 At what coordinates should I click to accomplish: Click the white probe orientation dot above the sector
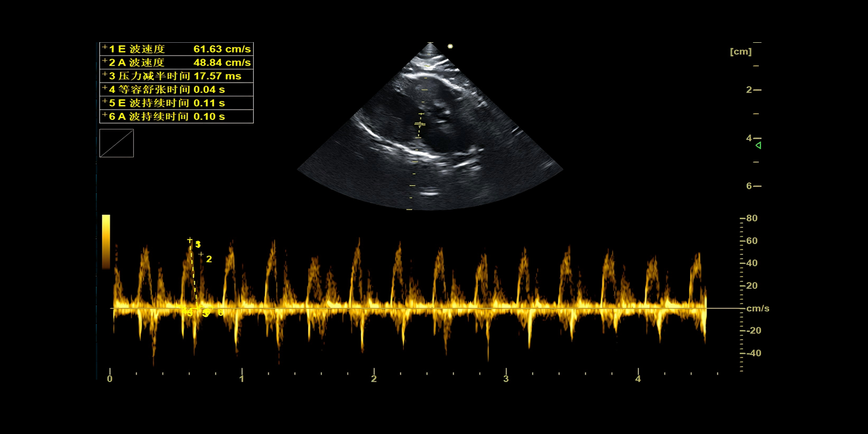(x=450, y=46)
